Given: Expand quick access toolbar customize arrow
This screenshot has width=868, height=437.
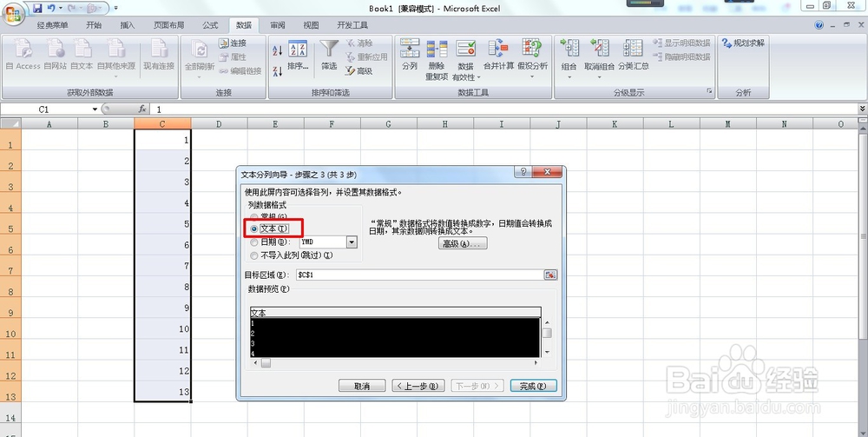Looking at the screenshot, I should click(x=116, y=8).
